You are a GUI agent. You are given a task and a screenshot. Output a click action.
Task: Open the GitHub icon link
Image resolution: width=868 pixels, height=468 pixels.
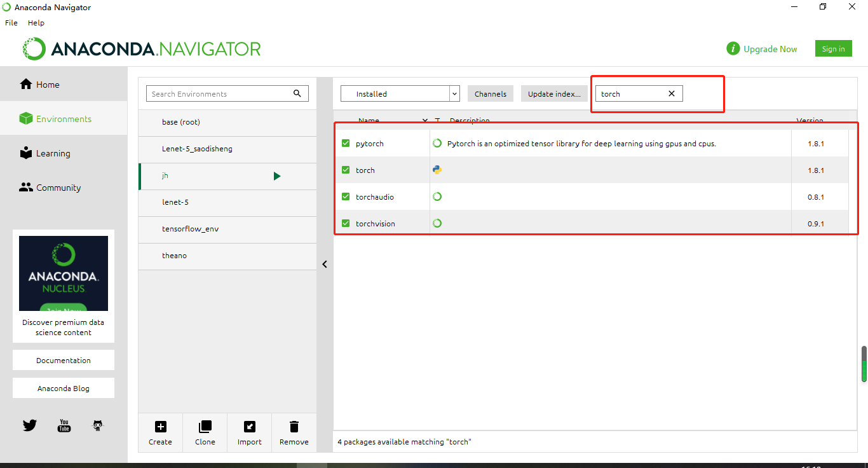tap(98, 425)
